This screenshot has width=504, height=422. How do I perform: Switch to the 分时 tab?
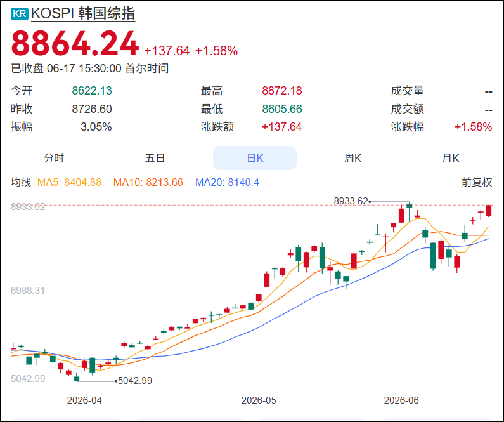coord(54,158)
